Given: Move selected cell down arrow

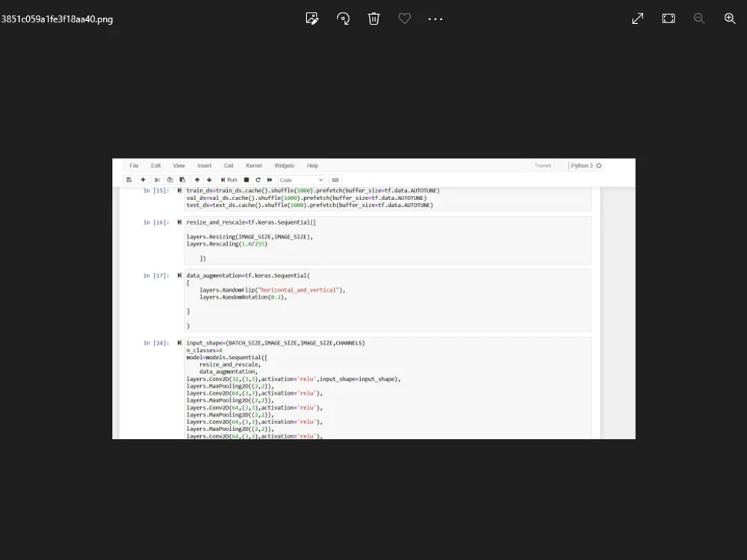Looking at the screenshot, I should coord(209,180).
